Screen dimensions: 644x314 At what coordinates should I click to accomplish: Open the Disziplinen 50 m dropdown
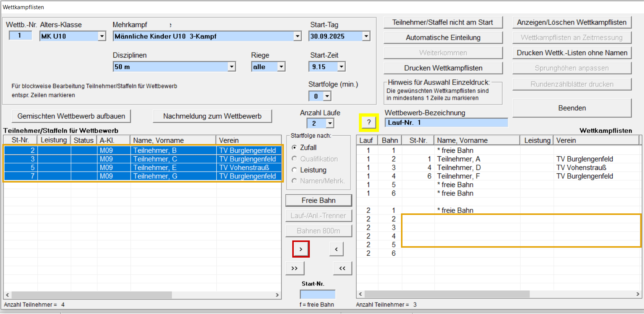232,67
